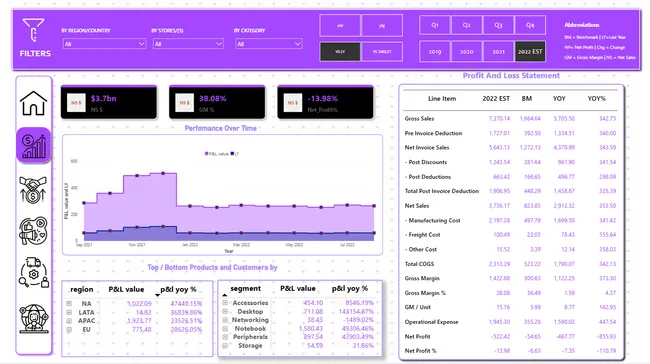Image resolution: width=650 pixels, height=364 pixels.
Task: Toggle the VS LY comparison button
Action: click(340, 51)
